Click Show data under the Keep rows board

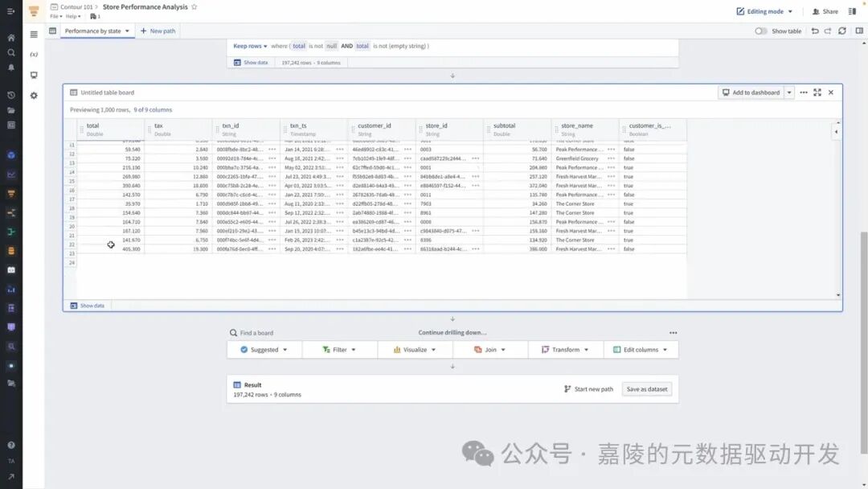[x=251, y=63]
